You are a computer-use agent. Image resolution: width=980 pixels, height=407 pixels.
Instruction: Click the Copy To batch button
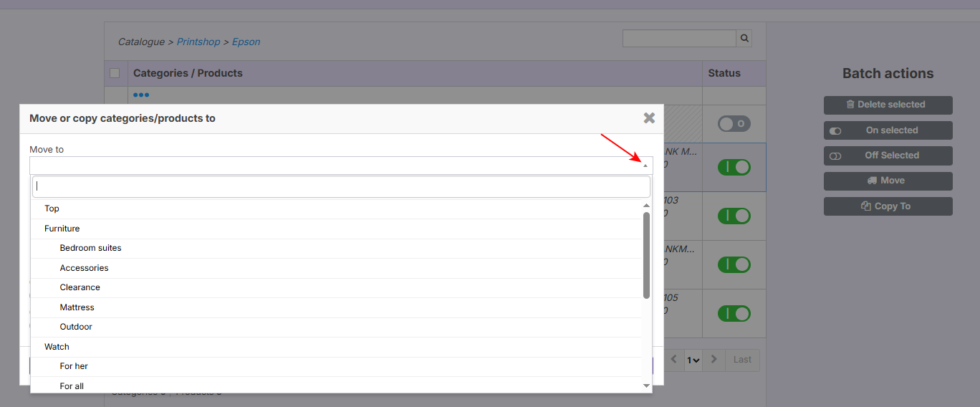click(888, 206)
